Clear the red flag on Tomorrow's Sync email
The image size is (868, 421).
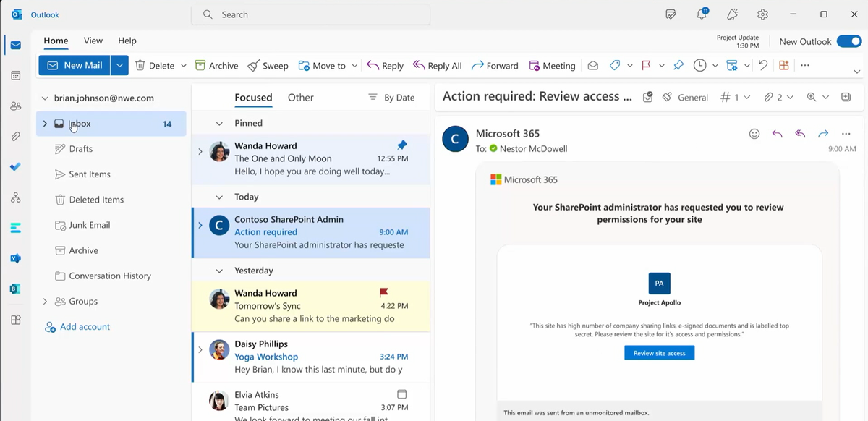tap(384, 293)
